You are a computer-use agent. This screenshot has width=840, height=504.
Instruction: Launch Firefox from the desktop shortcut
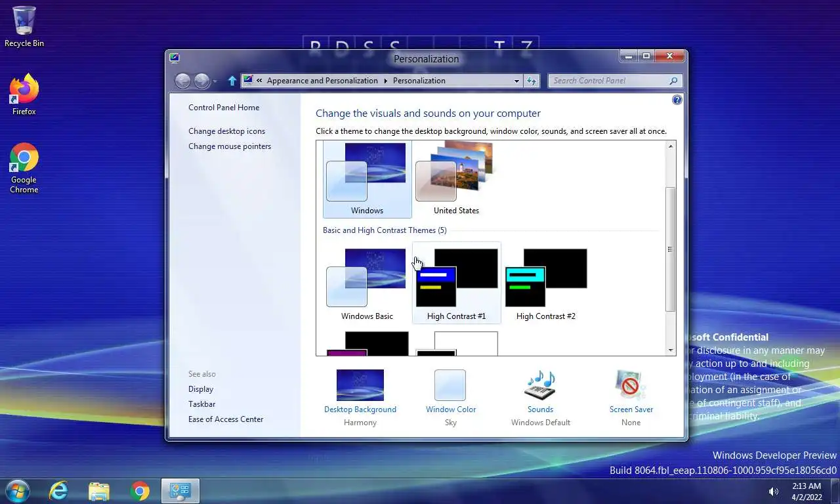pyautogui.click(x=24, y=95)
